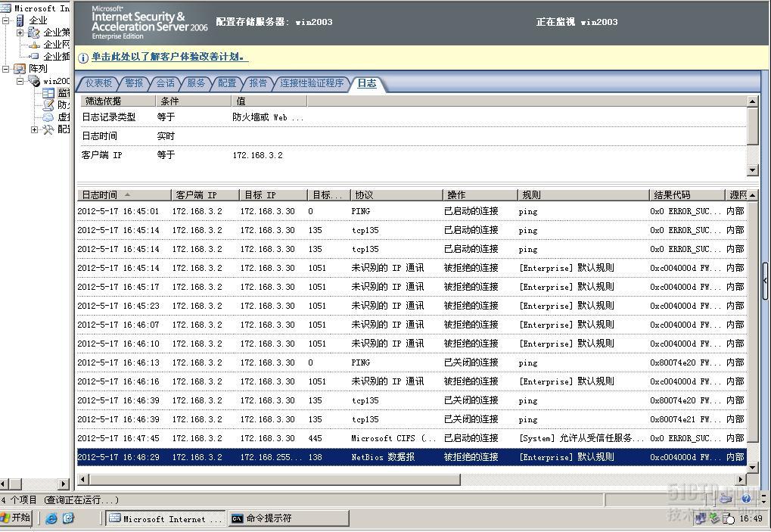Switch to the 命令提示符 taskbar window
This screenshot has width=771, height=532.
click(x=288, y=518)
